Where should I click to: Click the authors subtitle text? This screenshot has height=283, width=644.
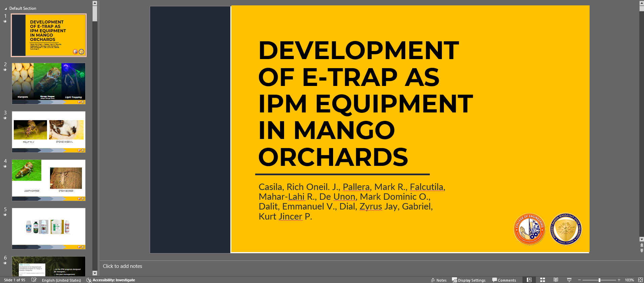[352, 201]
